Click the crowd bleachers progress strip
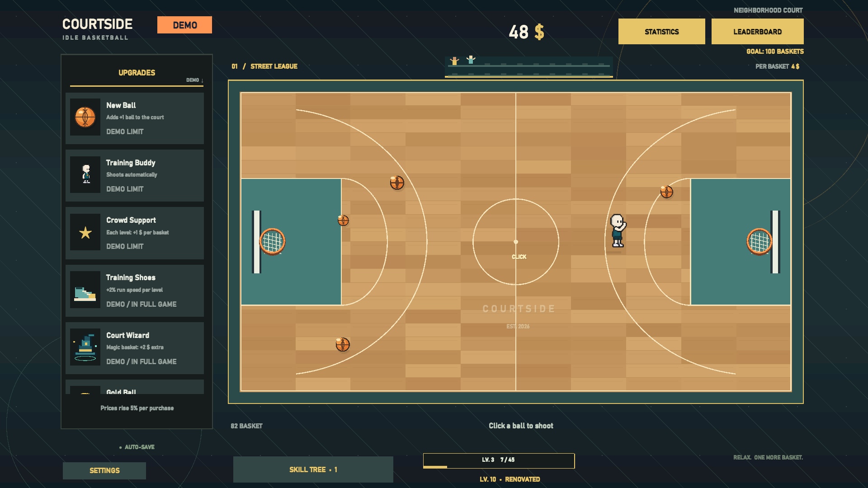The height and width of the screenshot is (488, 868). 528,67
